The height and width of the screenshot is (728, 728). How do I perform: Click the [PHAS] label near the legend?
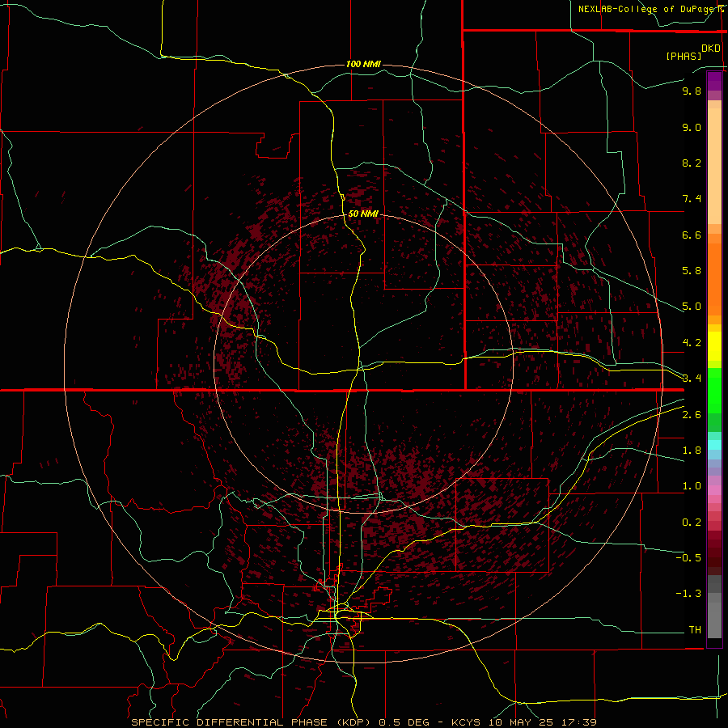(684, 56)
